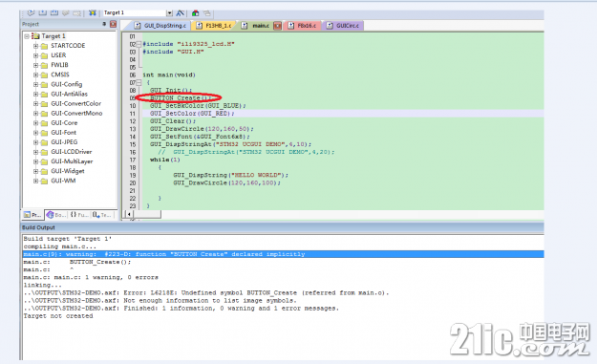
Task: Click the GUI-Font folder icon
Action: point(44,133)
